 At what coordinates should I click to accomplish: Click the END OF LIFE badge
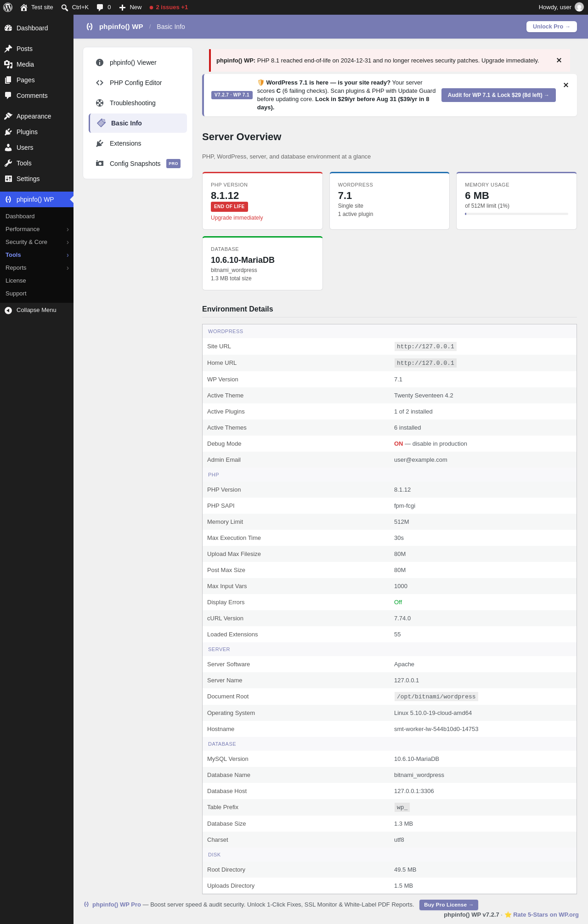[x=229, y=207]
